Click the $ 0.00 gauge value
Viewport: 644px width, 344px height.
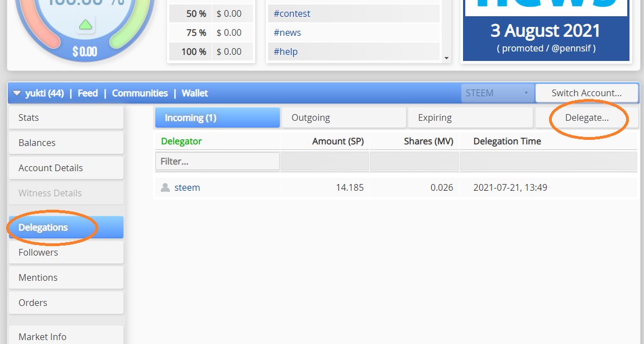(85, 51)
